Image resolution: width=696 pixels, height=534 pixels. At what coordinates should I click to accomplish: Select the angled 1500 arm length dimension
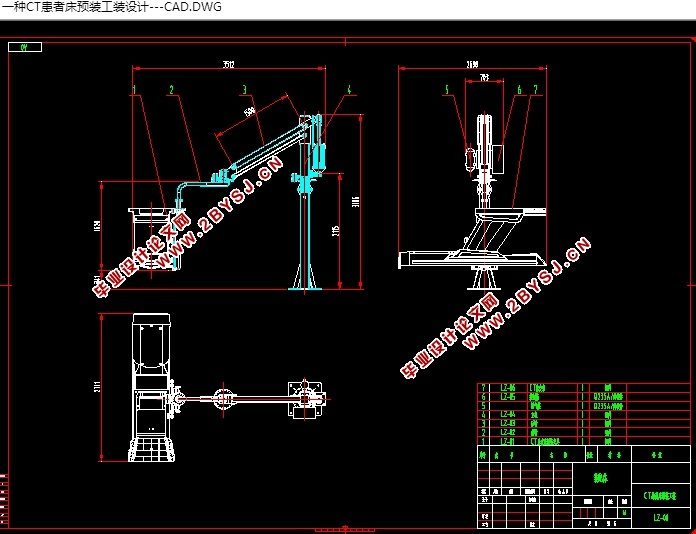pyautogui.click(x=250, y=112)
